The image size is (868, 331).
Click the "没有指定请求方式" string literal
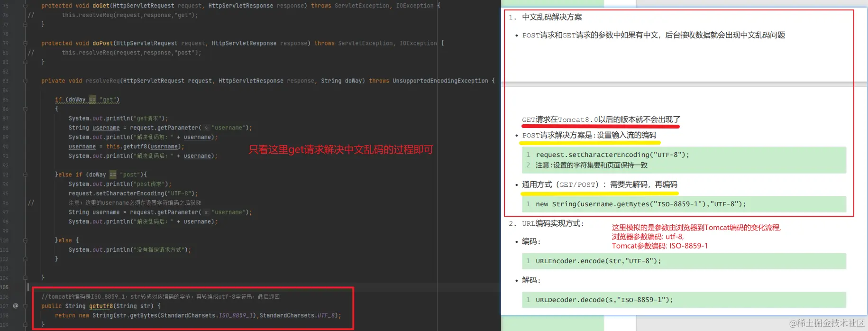click(x=160, y=250)
